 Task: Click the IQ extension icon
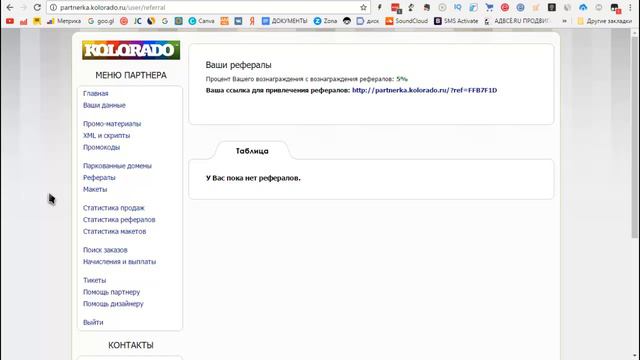pyautogui.click(x=458, y=7)
